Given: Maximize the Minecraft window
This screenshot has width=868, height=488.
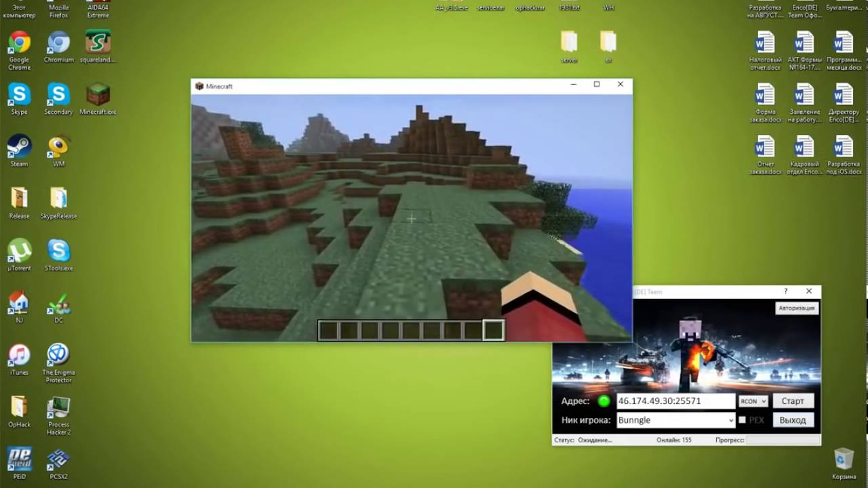Looking at the screenshot, I should 597,85.
